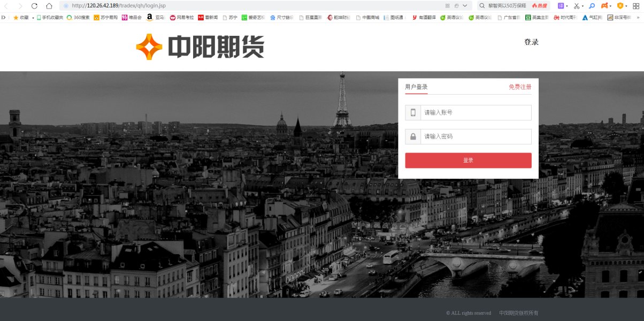Open the 尺寸链 paw bookmark
The width and height of the screenshot is (644, 321).
click(282, 17)
